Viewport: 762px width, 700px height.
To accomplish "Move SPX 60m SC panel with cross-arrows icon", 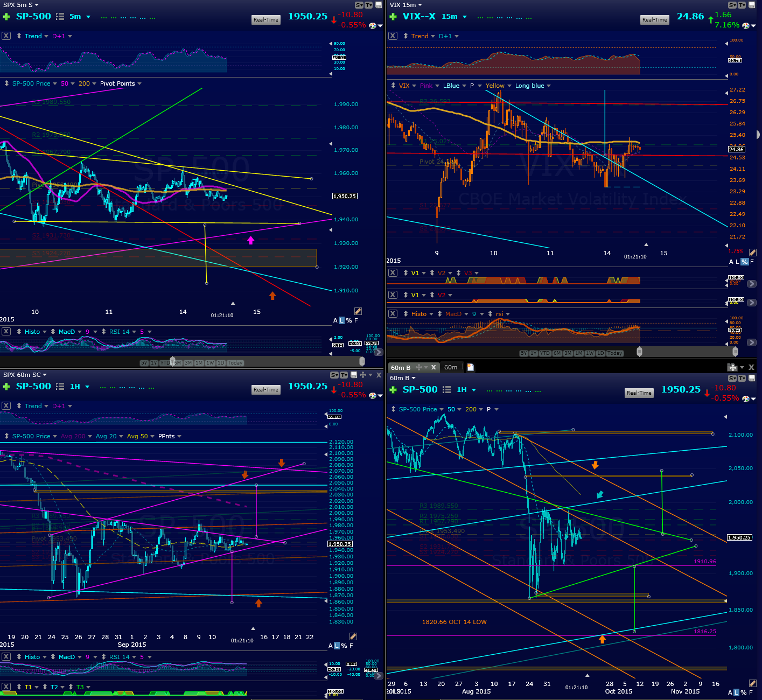I will pyautogui.click(x=363, y=375).
